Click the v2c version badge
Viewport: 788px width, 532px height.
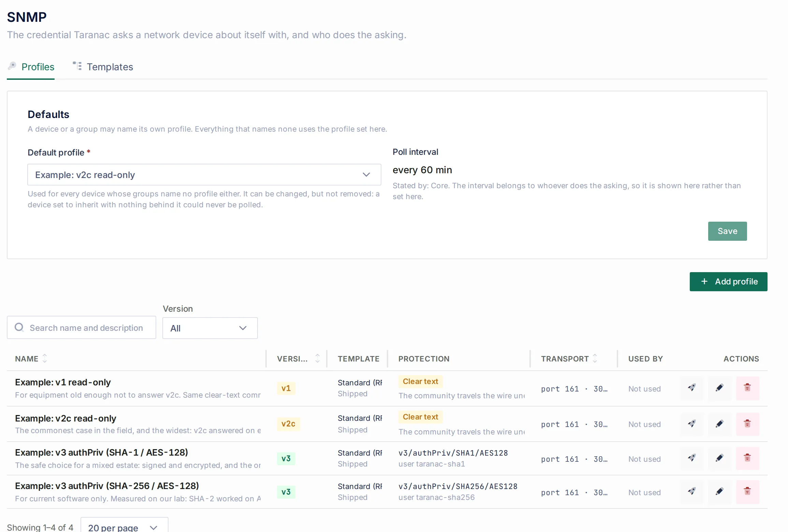(x=288, y=424)
